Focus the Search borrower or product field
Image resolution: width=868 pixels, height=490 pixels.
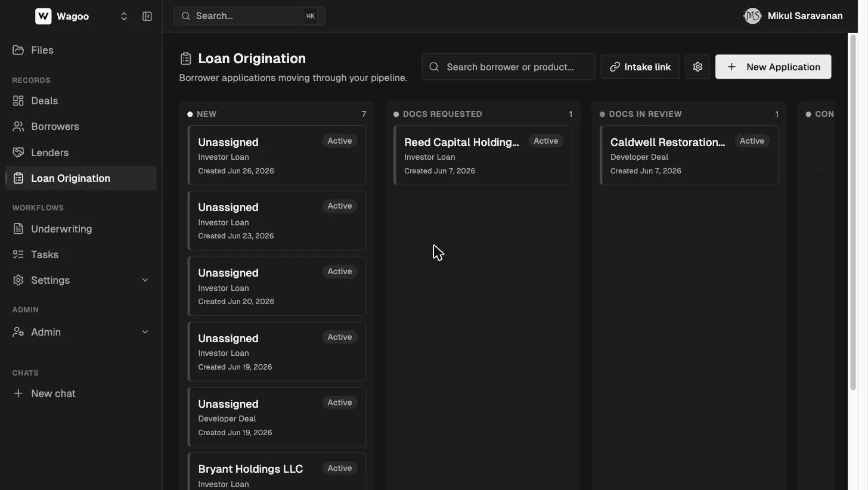pos(509,67)
